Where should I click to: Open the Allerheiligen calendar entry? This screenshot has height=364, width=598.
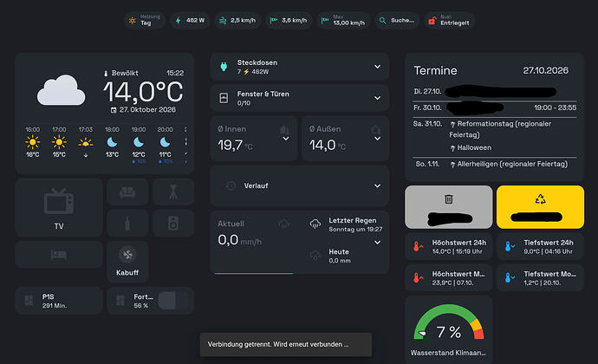(509, 164)
